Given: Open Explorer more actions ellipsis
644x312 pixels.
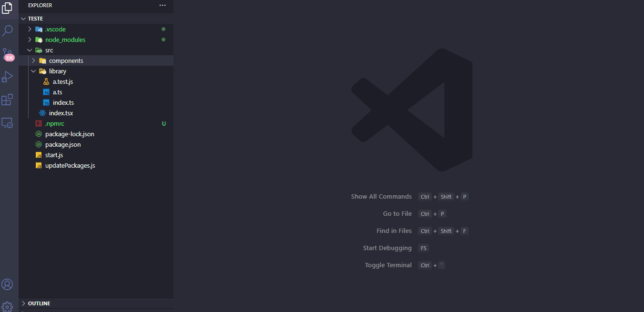Looking at the screenshot, I should (163, 5).
